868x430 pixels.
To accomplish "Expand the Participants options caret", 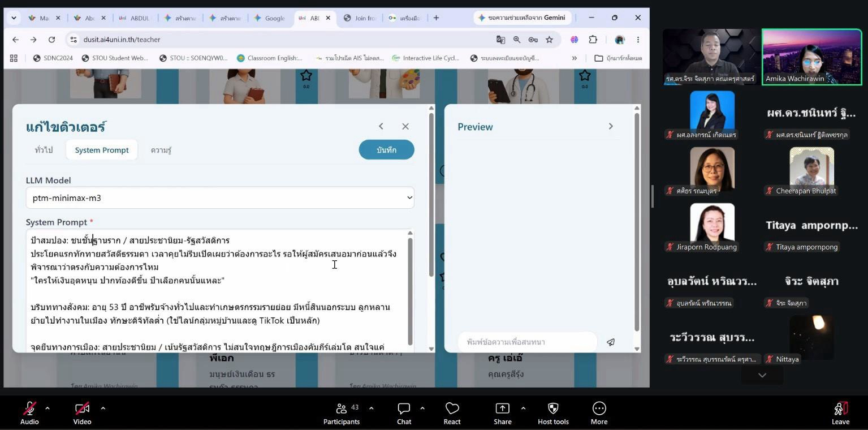I will pyautogui.click(x=371, y=407).
